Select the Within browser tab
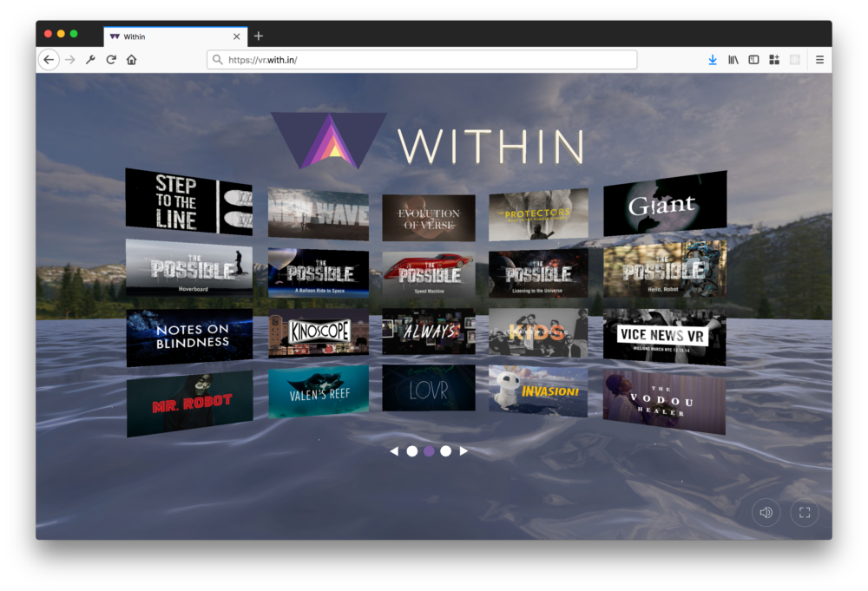Screen dimensions: 868x591 tap(175, 36)
